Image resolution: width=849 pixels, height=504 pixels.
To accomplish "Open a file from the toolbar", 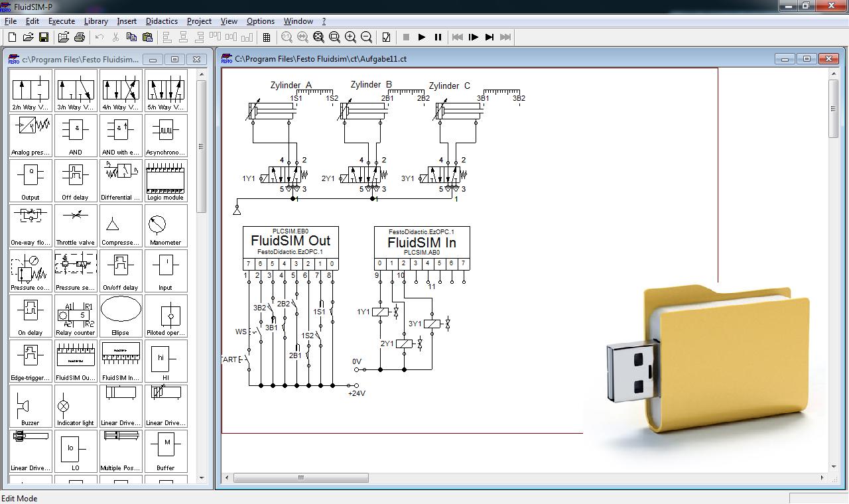I will [28, 37].
